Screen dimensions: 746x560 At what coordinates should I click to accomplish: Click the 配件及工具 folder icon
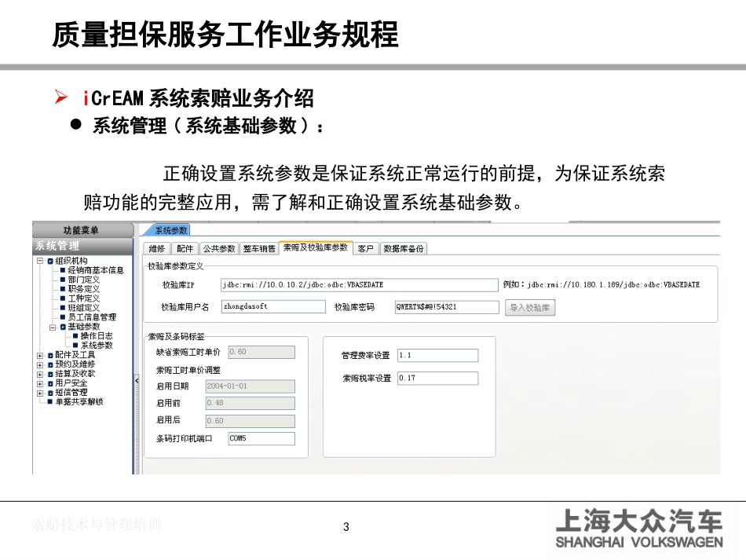[x=50, y=356]
